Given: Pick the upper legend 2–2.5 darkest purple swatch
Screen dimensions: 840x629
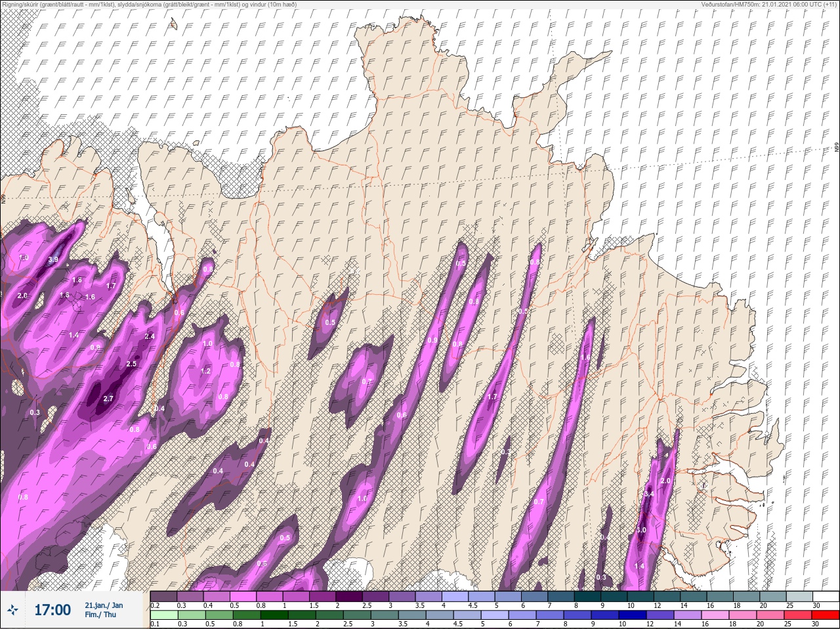Looking at the screenshot, I should pos(350,596).
